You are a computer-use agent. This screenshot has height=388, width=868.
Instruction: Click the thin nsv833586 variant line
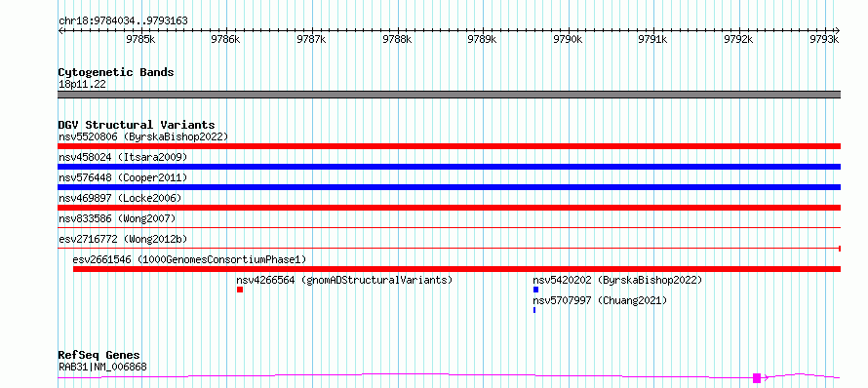449,227
